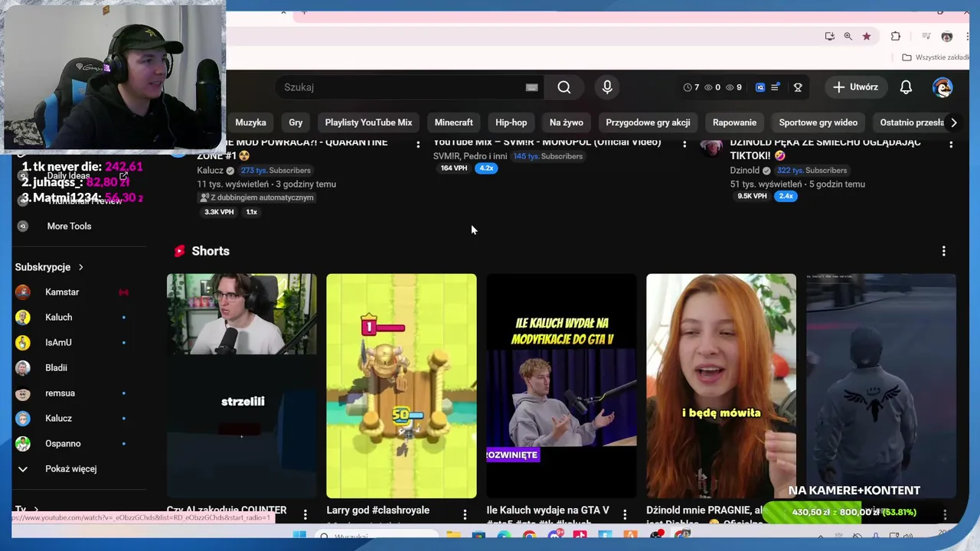Viewport: 980px width, 551px height.
Task: Open Kalucz subscription in the sidebar
Action: click(59, 418)
